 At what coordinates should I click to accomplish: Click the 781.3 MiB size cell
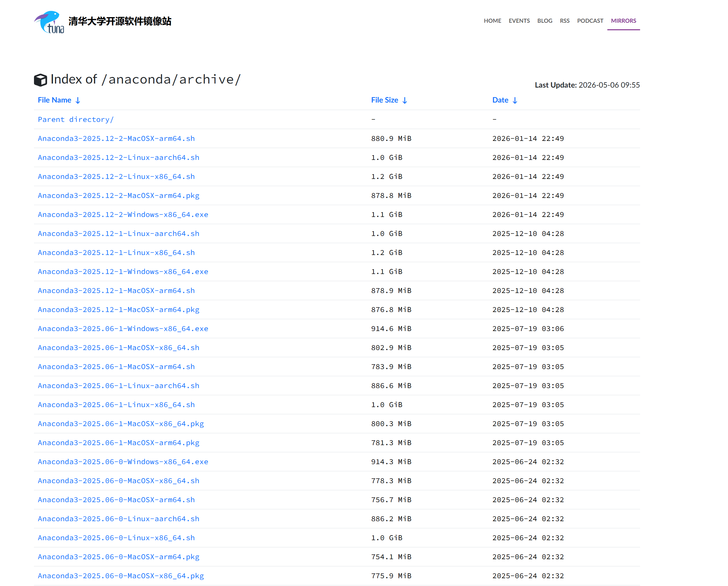pyautogui.click(x=391, y=443)
